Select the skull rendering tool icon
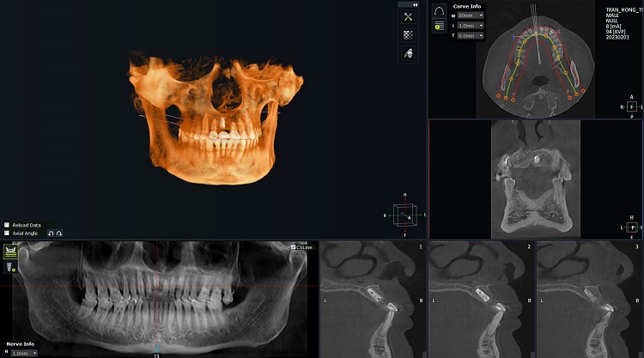The height and width of the screenshot is (358, 644). (x=408, y=53)
